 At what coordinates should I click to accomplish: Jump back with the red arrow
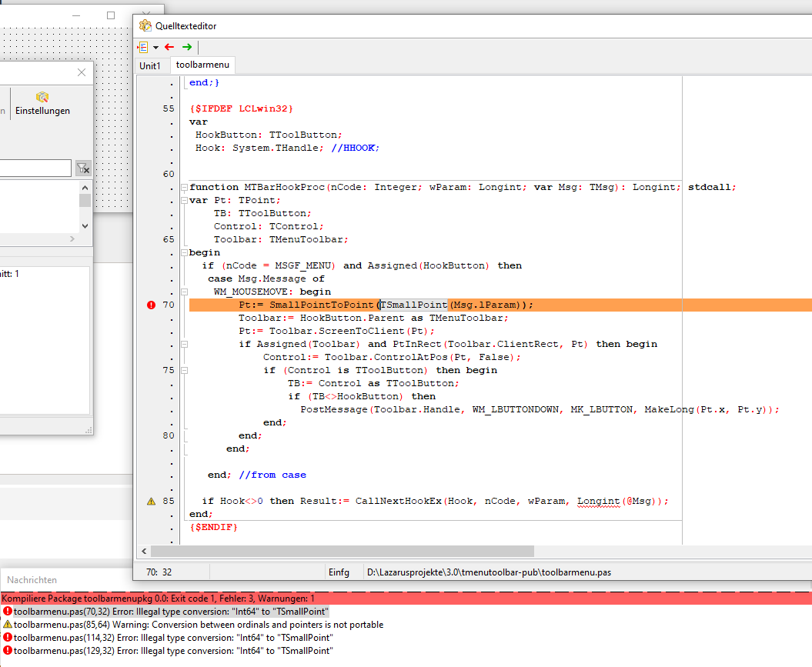(x=169, y=47)
